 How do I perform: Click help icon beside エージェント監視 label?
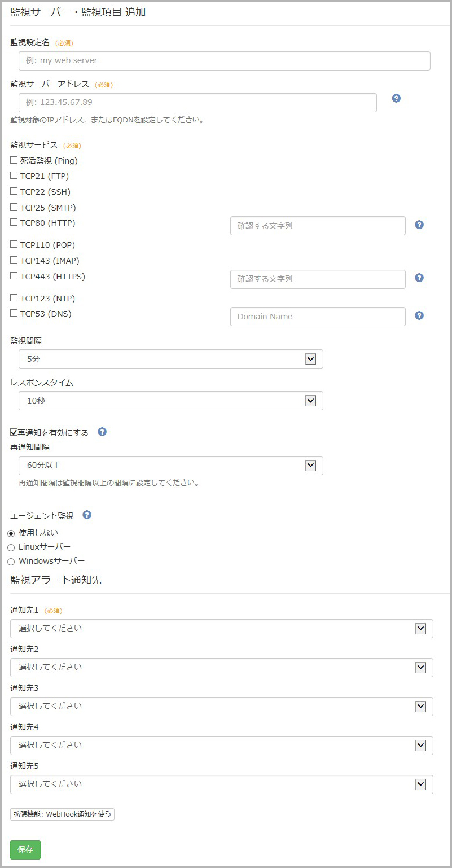point(87,515)
